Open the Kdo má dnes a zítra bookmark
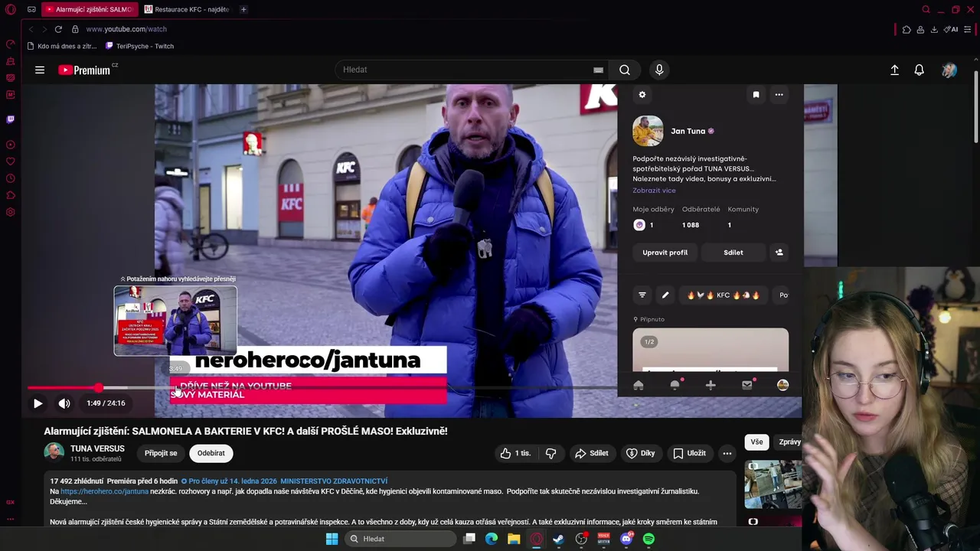 point(62,46)
